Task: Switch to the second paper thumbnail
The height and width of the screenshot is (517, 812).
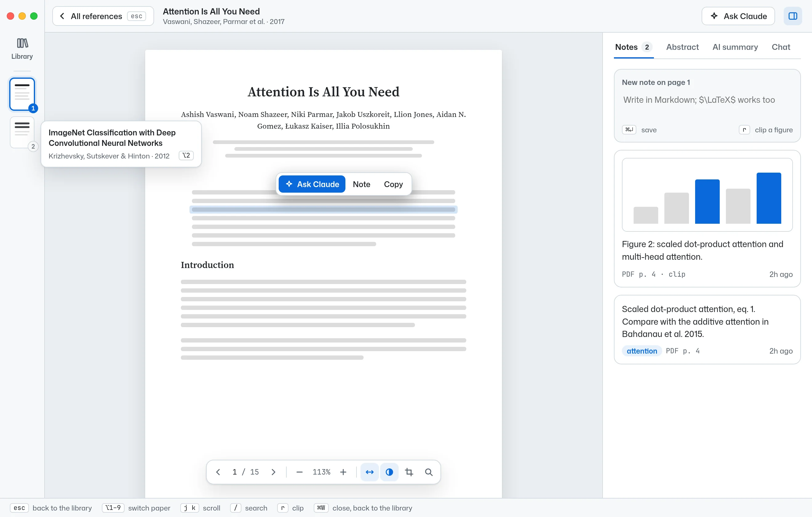Action: pyautogui.click(x=22, y=132)
